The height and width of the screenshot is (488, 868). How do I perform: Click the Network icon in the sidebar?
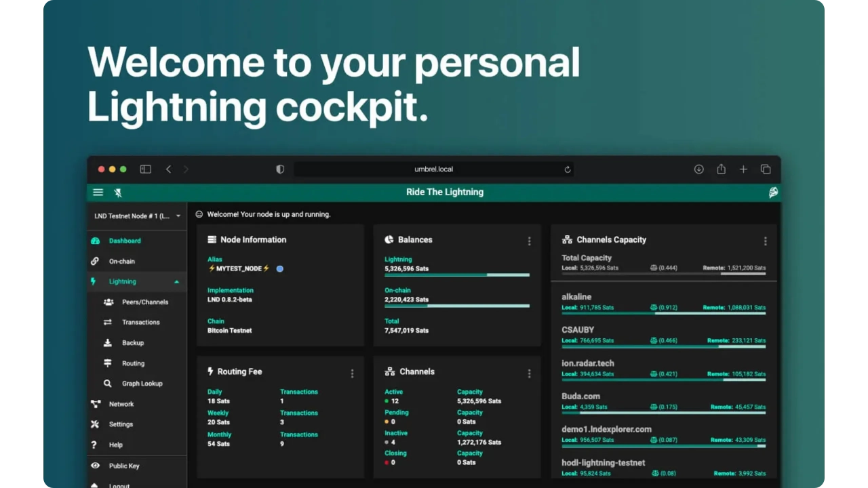coord(96,404)
